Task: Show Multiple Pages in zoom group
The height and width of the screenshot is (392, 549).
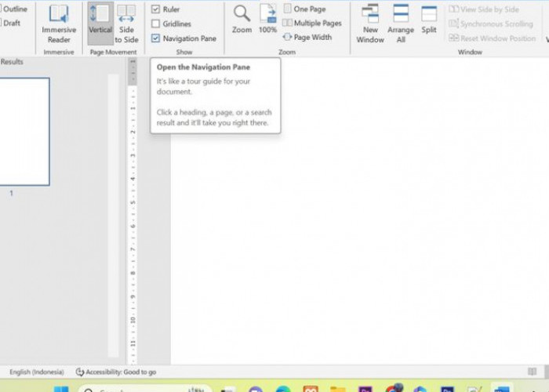Action: 312,24
